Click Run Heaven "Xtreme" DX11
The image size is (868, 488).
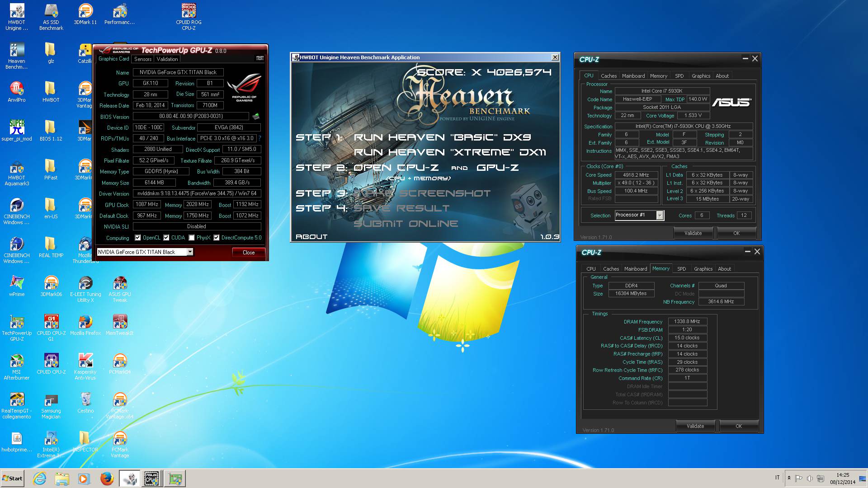tap(450, 152)
